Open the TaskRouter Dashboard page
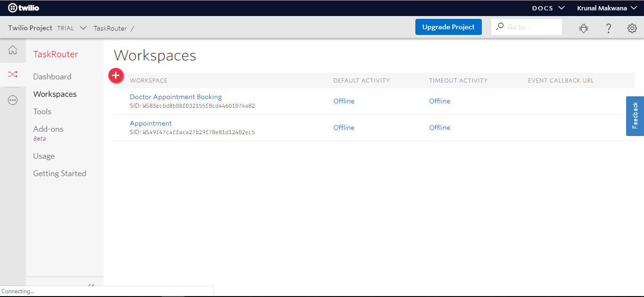This screenshot has height=297, width=644. click(52, 76)
